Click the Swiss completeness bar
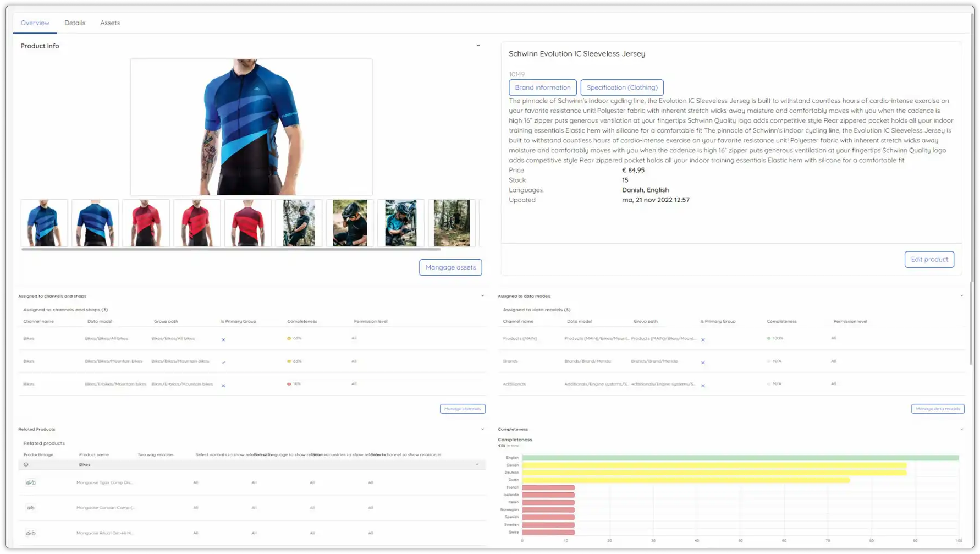Screen dimensions: 980x554 click(548, 532)
